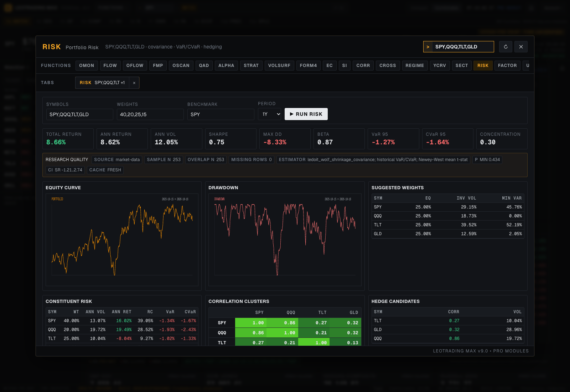The image size is (570, 392).
Task: Edit the Symbols input field
Action: pos(80,114)
